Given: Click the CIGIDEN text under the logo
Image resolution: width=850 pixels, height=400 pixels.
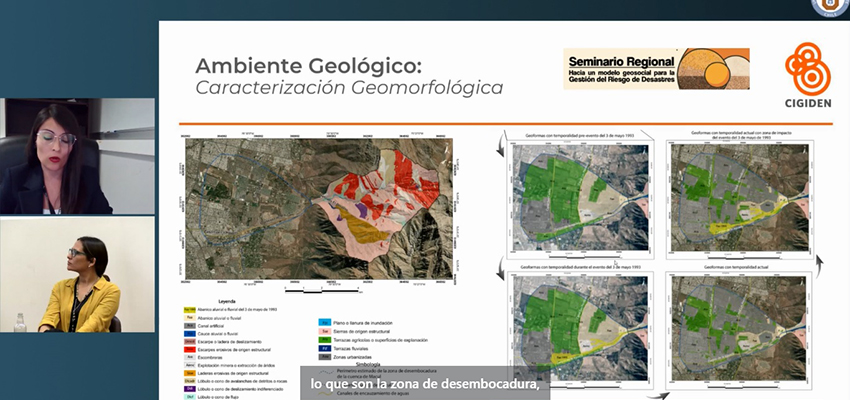Looking at the screenshot, I should 808,103.
